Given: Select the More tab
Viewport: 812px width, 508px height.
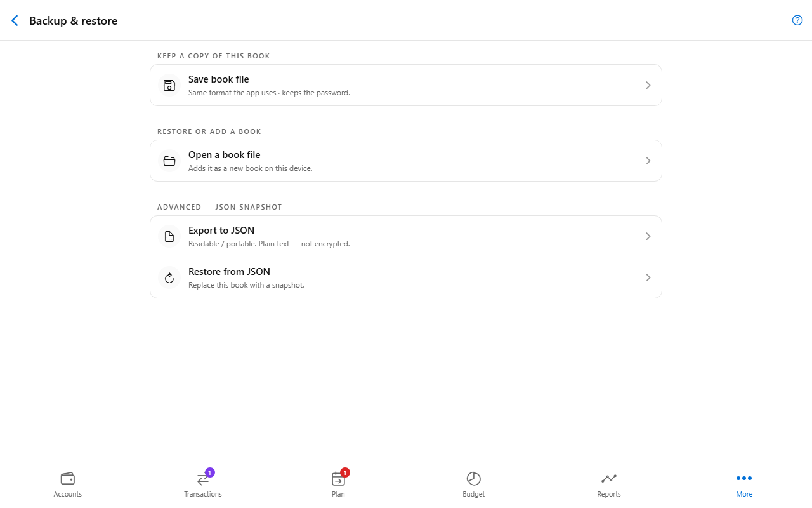Looking at the screenshot, I should [x=744, y=485].
